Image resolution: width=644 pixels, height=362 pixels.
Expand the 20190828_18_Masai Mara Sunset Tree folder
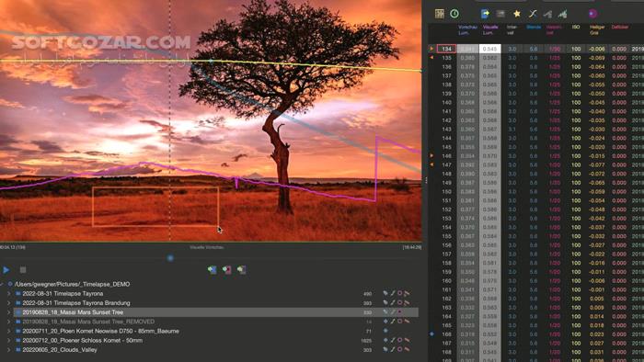(x=9, y=312)
